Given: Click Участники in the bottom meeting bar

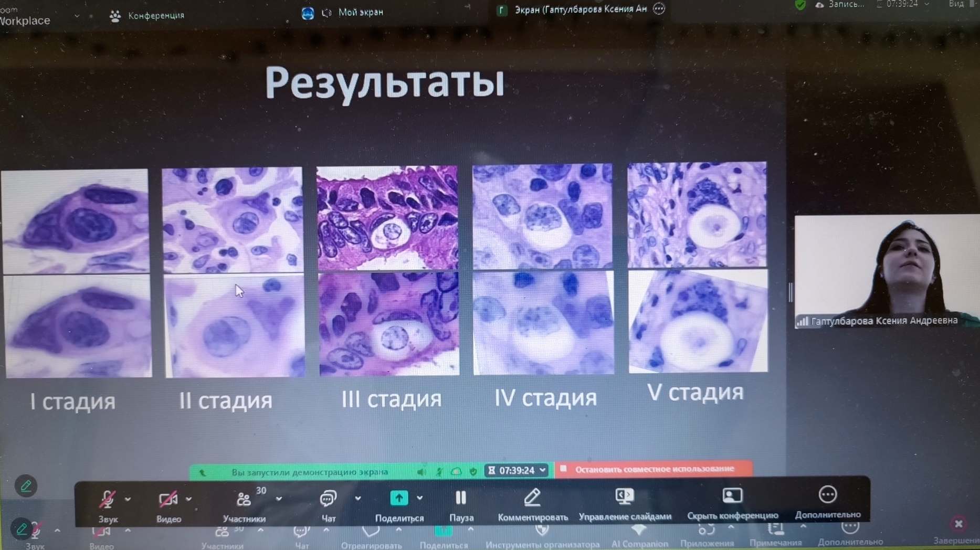Looking at the screenshot, I should tap(222, 538).
